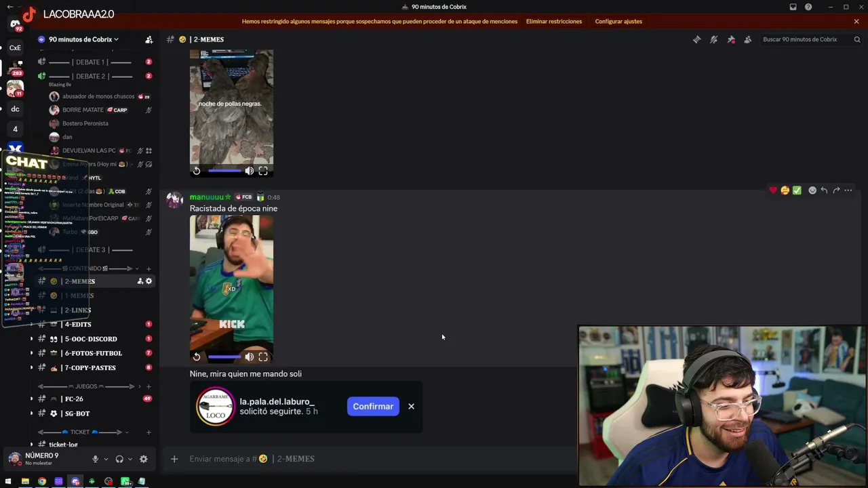Replay the top chicken video
This screenshot has width=868, height=488.
click(x=197, y=171)
